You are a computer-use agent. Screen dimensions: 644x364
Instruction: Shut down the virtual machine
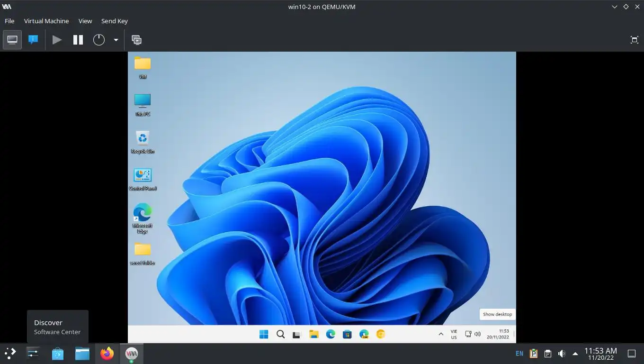tap(98, 40)
